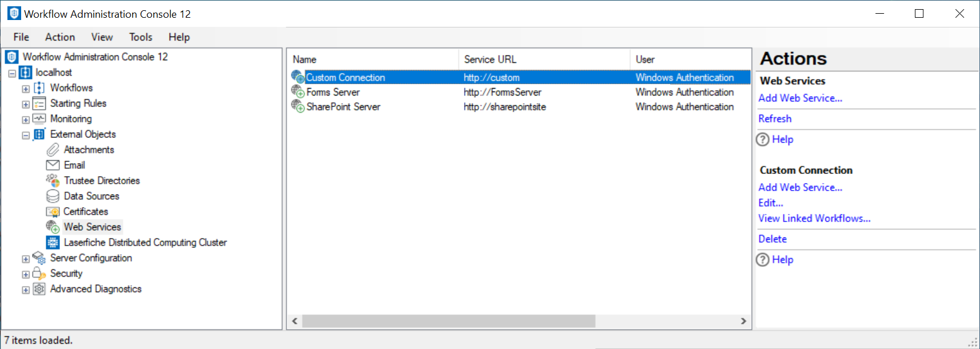Select the Trustee Directories icon
This screenshot has height=349, width=980.
pyautogui.click(x=53, y=181)
